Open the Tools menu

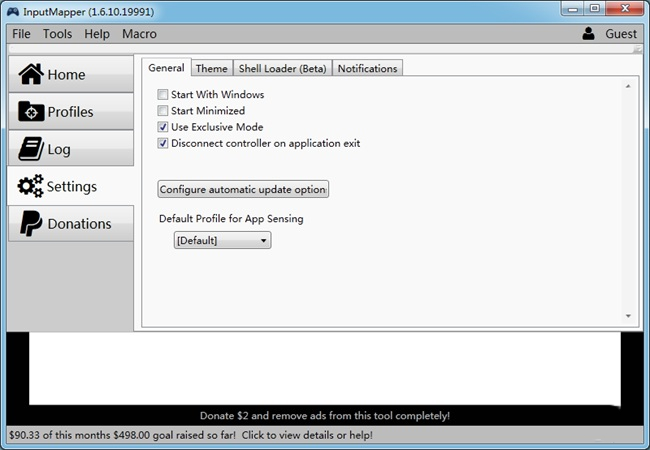pyautogui.click(x=57, y=34)
